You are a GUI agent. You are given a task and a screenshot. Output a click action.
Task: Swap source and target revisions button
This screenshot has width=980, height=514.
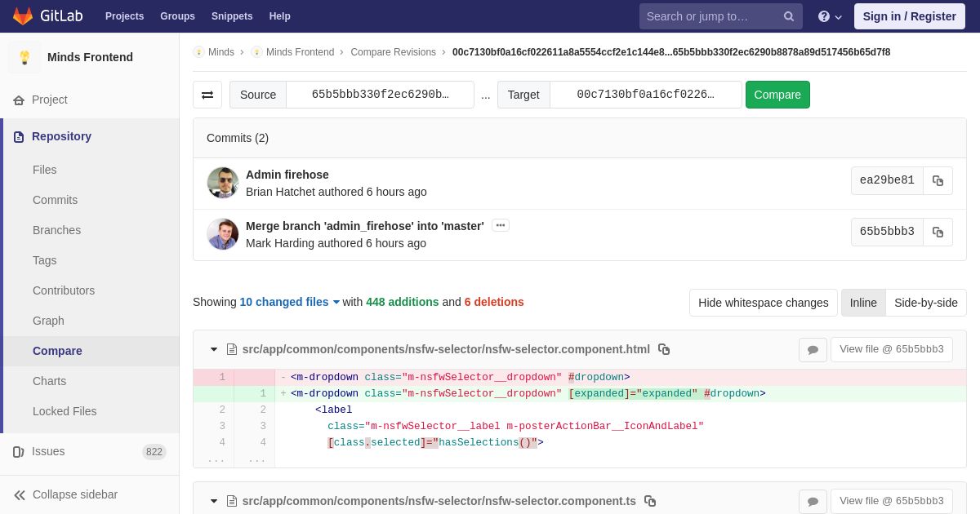coord(207,95)
